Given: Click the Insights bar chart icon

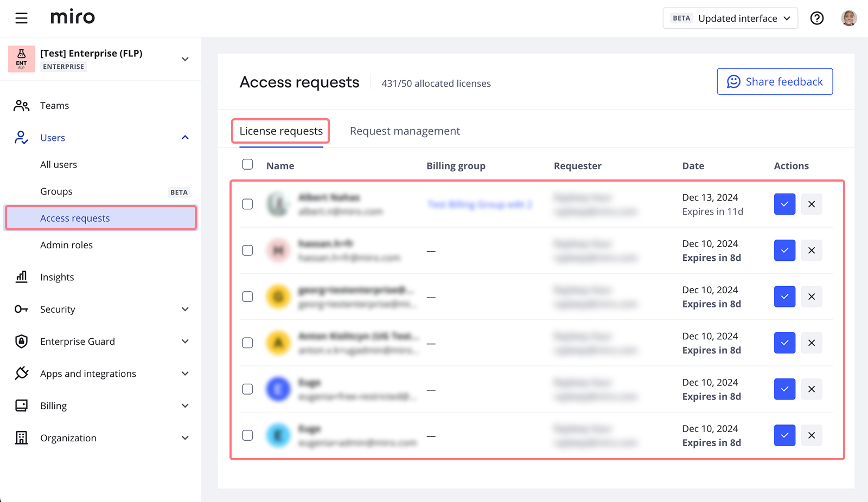Looking at the screenshot, I should pos(21,277).
